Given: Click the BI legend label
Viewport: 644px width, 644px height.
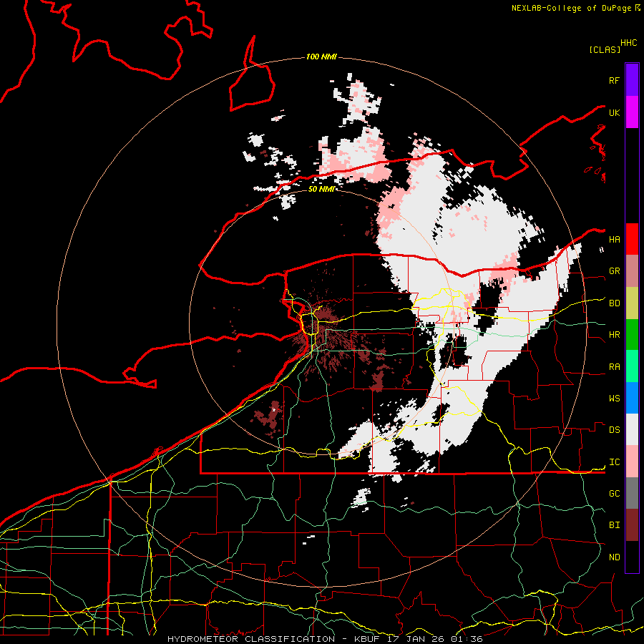Looking at the screenshot, I should pyautogui.click(x=614, y=525).
